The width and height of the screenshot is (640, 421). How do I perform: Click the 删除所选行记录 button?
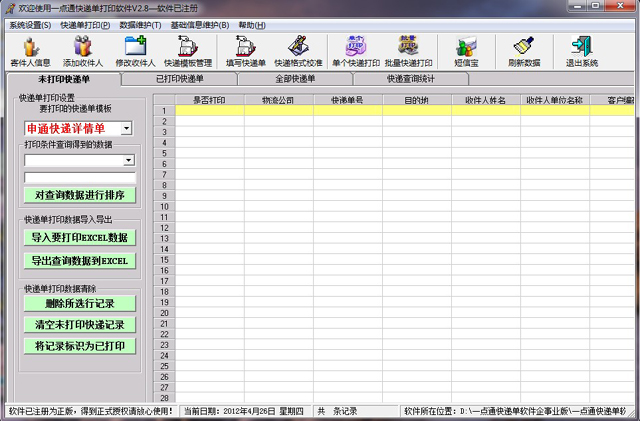point(80,304)
